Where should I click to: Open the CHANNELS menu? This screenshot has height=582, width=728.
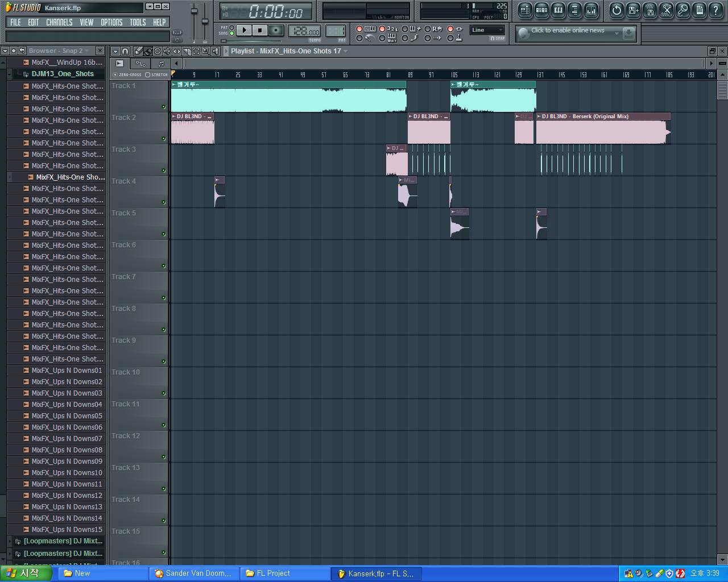pos(59,22)
